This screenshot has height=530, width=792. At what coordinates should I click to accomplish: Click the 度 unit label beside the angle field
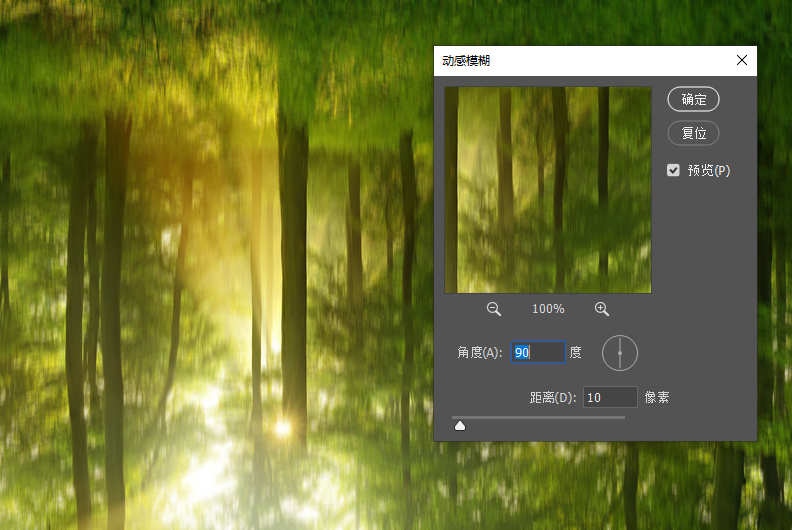575,352
